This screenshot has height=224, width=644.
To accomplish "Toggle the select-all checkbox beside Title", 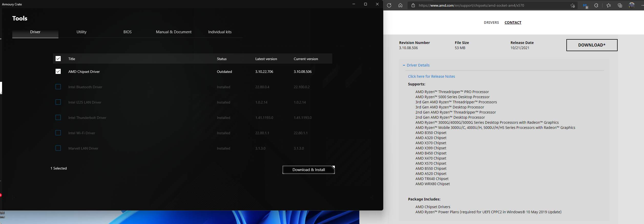I will coord(58,59).
